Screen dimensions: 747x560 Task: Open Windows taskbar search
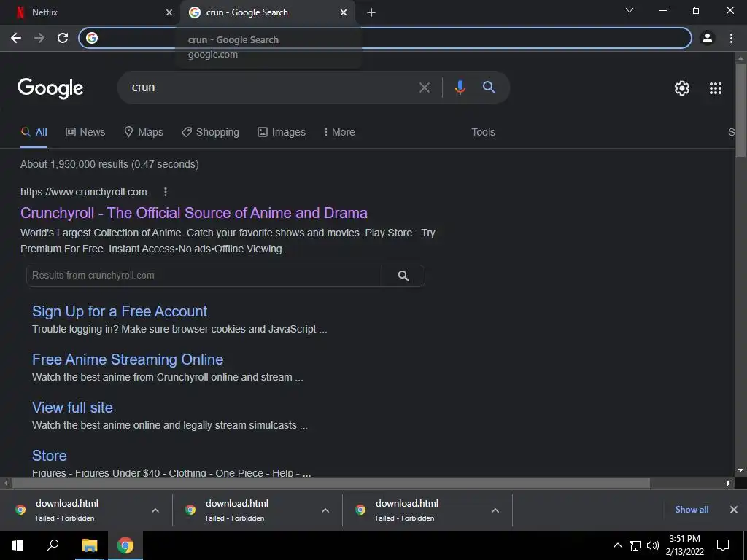pos(53,545)
